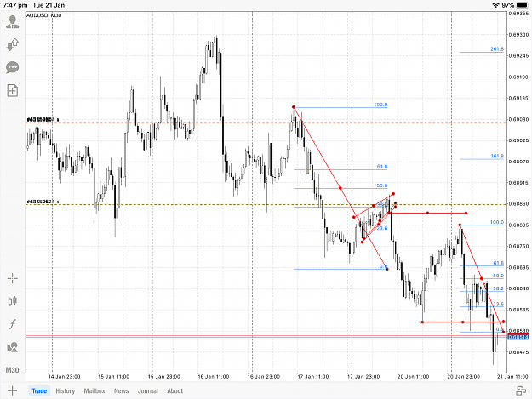Viewport: 532px width, 399px height.
Task: Select the orange dashed stop-loss line label
Action: coord(43,120)
